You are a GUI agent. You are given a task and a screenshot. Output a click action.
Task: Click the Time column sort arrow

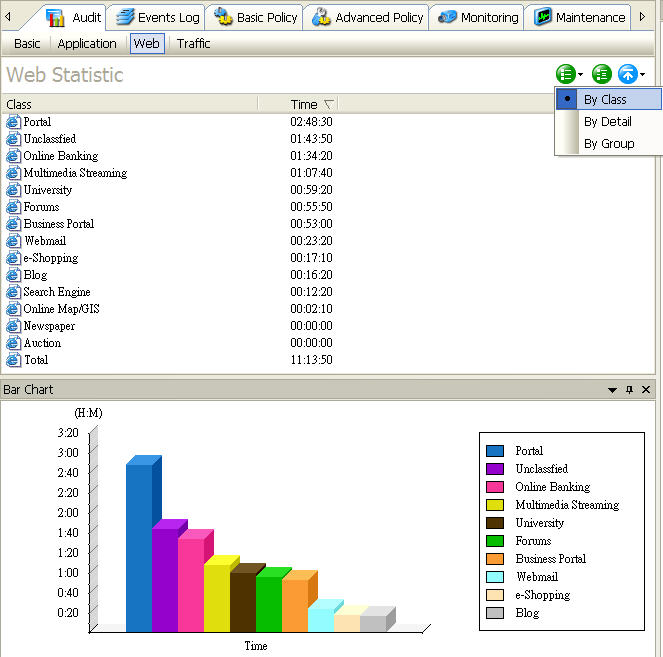328,104
